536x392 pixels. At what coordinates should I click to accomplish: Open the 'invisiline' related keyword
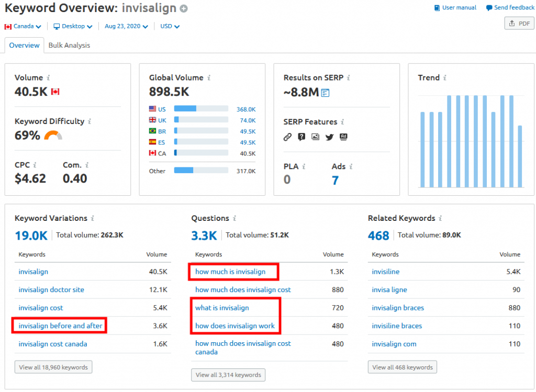tap(386, 272)
